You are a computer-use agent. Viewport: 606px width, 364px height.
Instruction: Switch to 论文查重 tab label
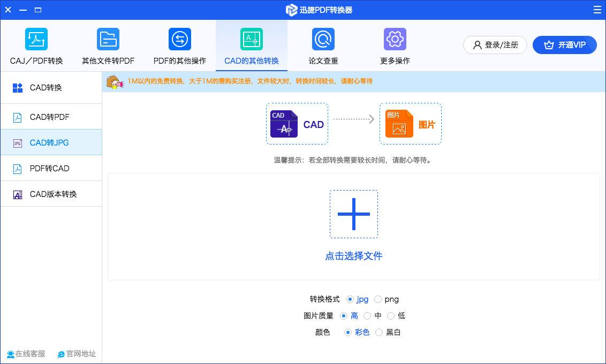click(323, 60)
